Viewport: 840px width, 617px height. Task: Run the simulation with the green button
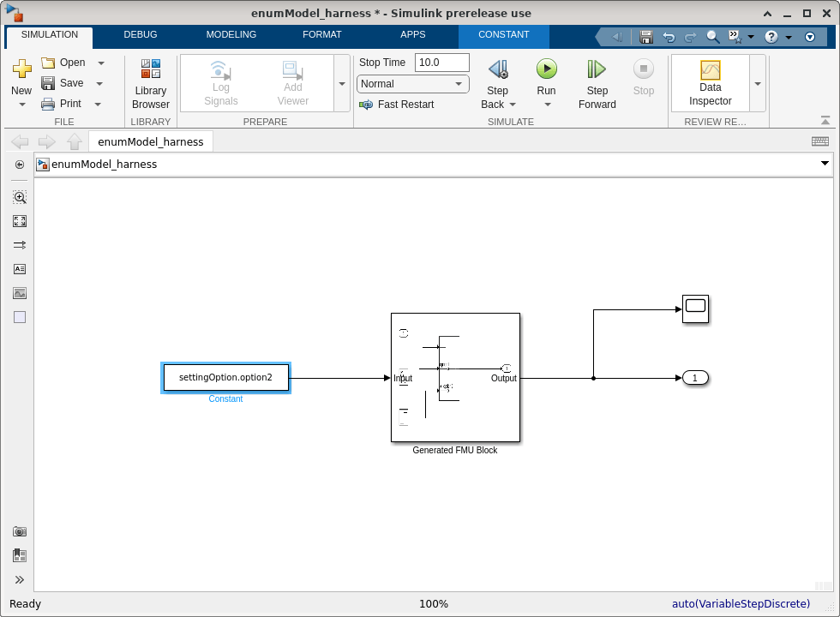coord(547,69)
